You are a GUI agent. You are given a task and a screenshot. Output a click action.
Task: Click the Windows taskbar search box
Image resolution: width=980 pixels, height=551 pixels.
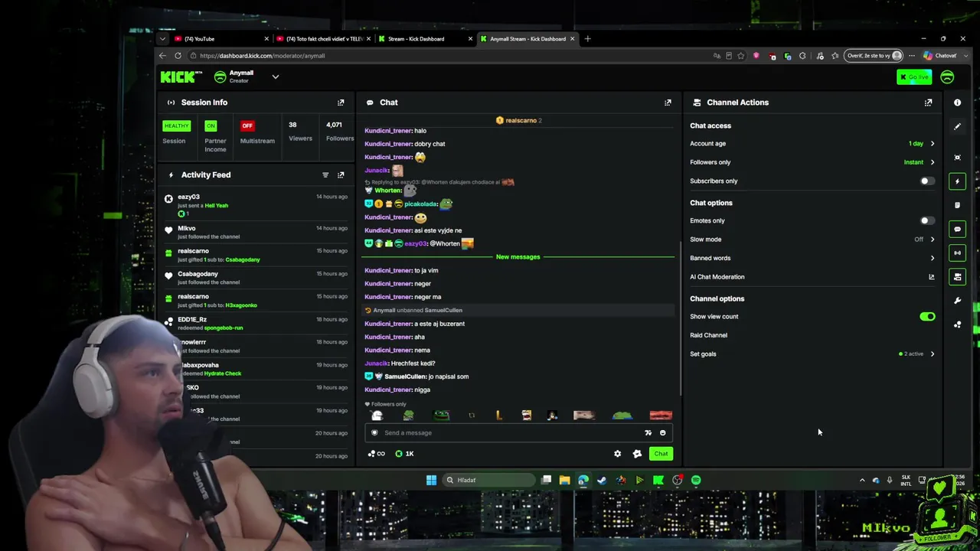tap(489, 481)
